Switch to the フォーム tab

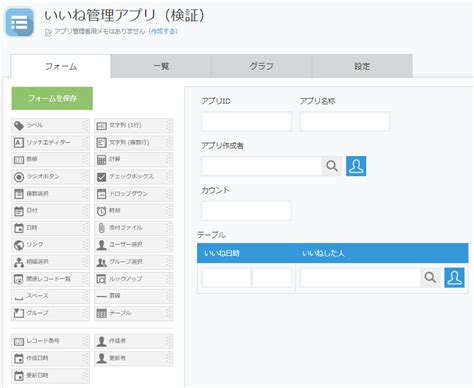[61, 66]
